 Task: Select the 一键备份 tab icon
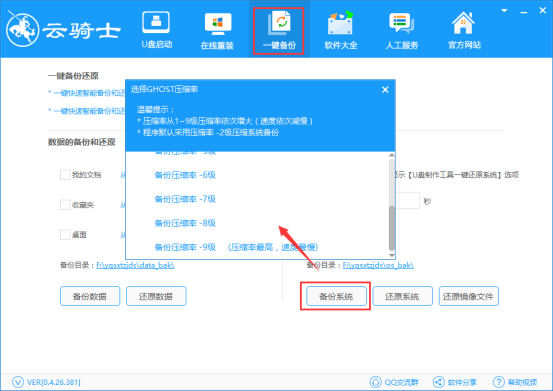tap(279, 31)
